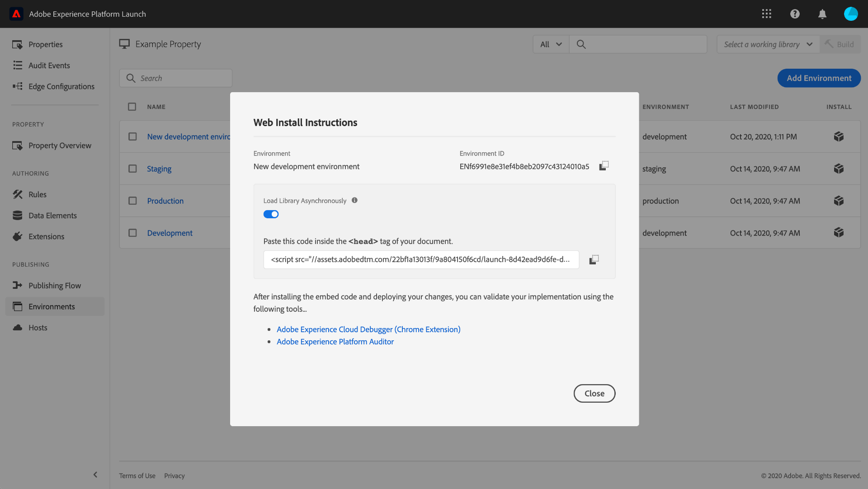868x489 pixels.
Task: Click the Add Environment button
Action: (x=819, y=78)
